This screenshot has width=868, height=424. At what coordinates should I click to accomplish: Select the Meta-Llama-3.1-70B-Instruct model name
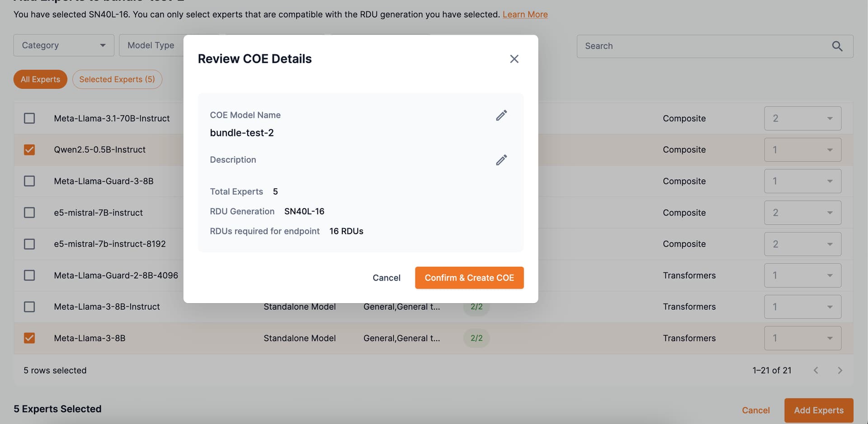click(x=112, y=118)
